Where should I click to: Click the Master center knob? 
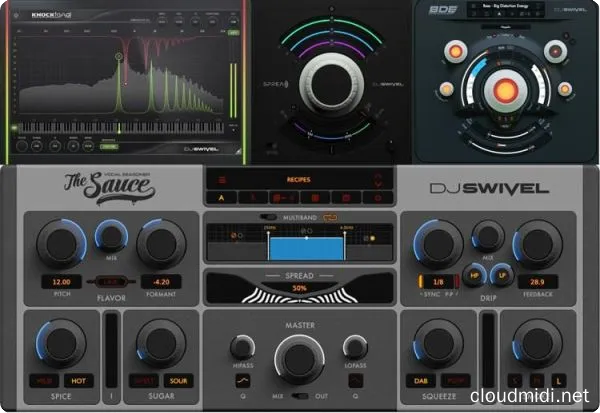tap(300, 360)
